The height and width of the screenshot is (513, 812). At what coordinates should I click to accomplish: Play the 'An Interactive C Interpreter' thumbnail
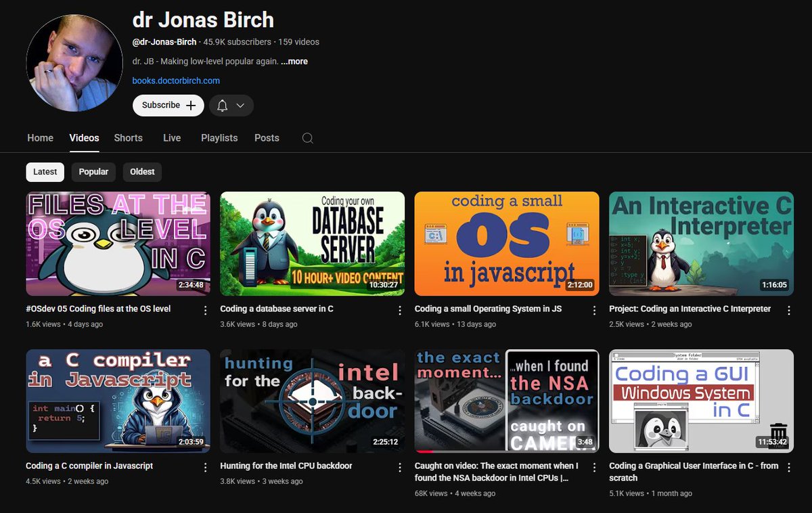(x=701, y=244)
